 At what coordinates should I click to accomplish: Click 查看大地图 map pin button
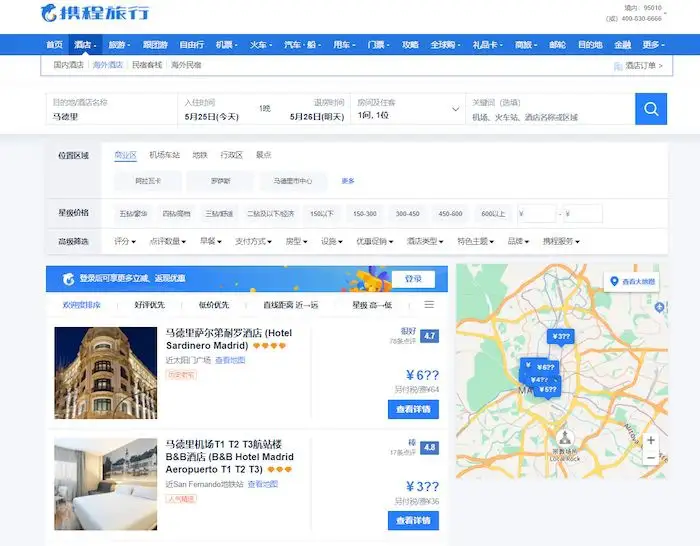[631, 282]
